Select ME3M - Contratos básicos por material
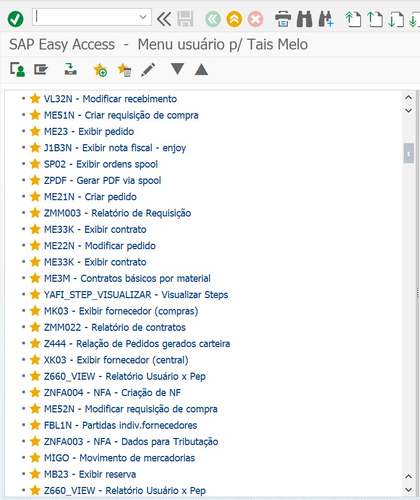420x500 pixels. pos(127,278)
